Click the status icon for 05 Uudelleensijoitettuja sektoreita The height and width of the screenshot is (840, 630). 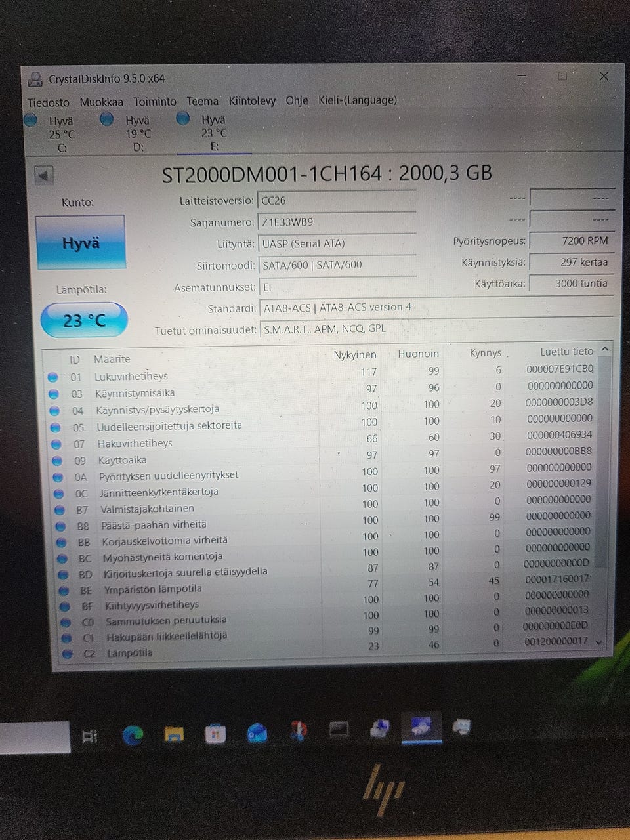tap(55, 428)
